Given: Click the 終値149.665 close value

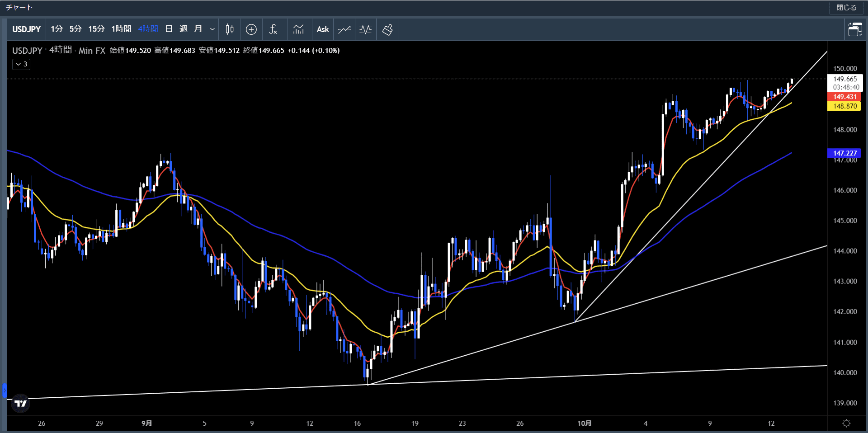Looking at the screenshot, I should pyautogui.click(x=264, y=51).
